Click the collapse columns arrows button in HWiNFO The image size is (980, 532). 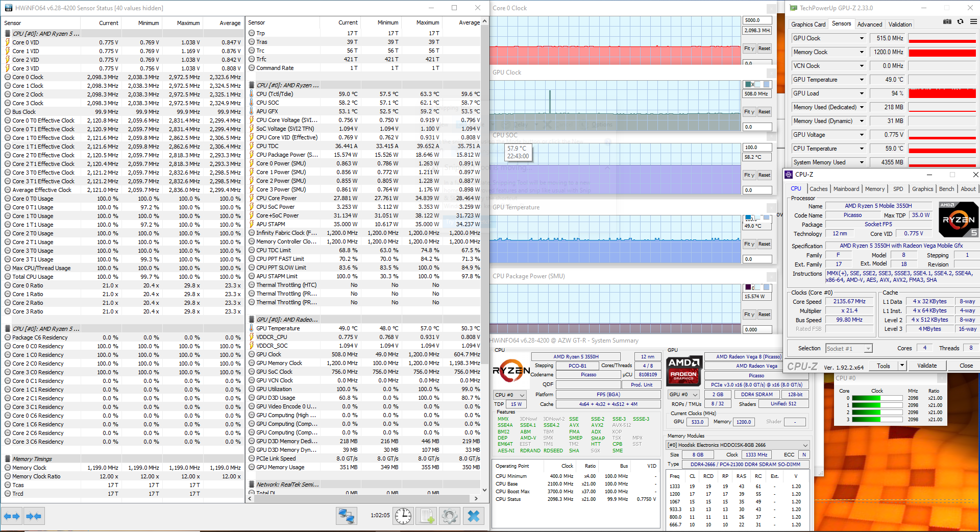33,516
